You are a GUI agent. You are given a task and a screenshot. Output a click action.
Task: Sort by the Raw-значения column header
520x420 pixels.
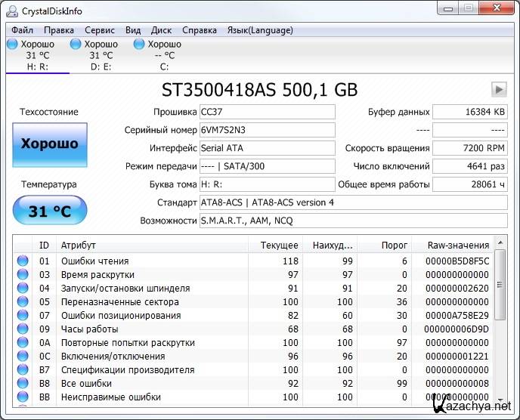click(x=458, y=245)
